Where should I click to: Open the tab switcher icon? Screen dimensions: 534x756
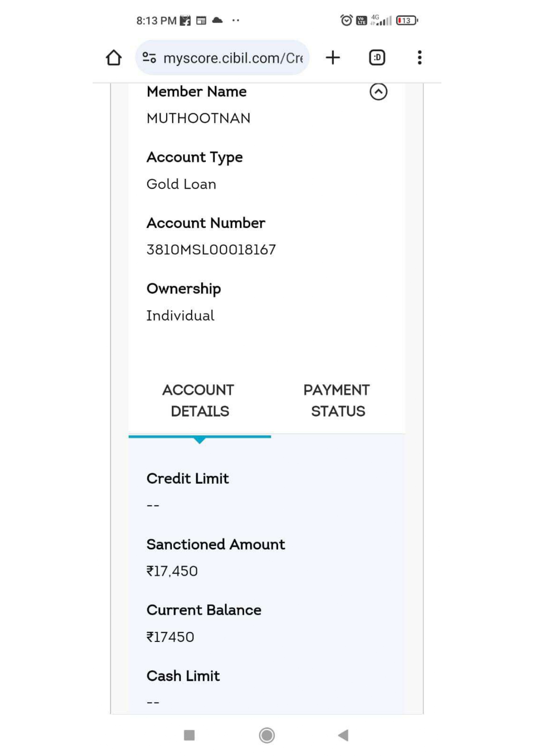pos(377,58)
